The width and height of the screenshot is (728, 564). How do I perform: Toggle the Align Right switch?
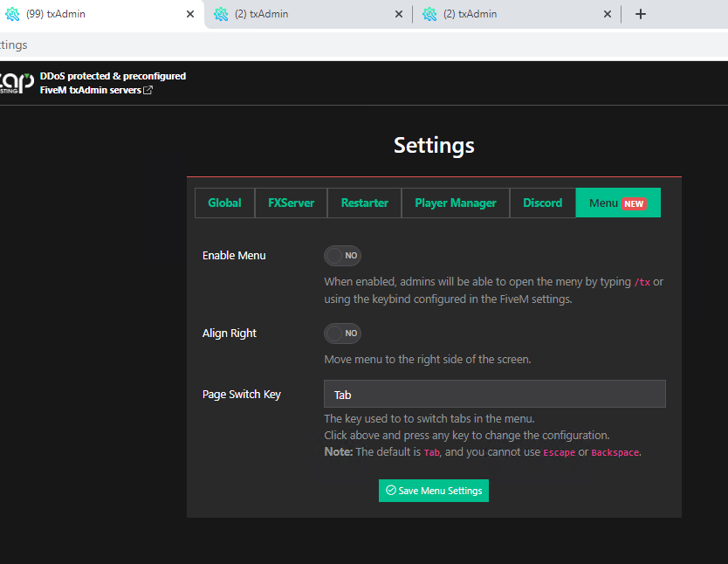(342, 334)
